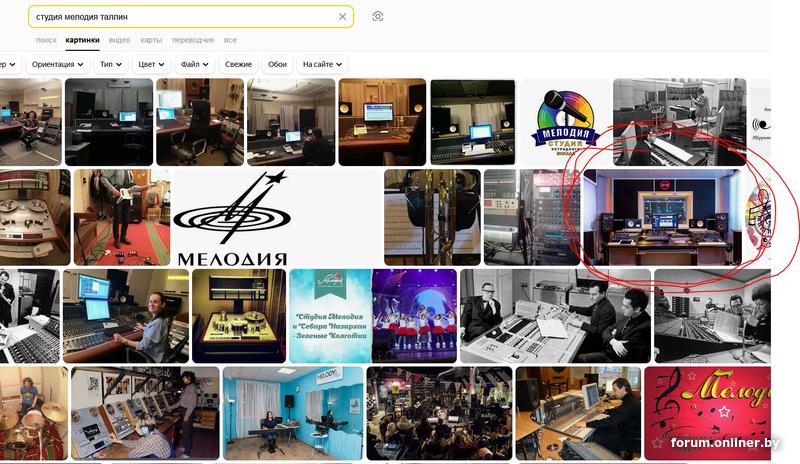Expand the Тип filter dropdown
The width and height of the screenshot is (800, 464).
(111, 64)
